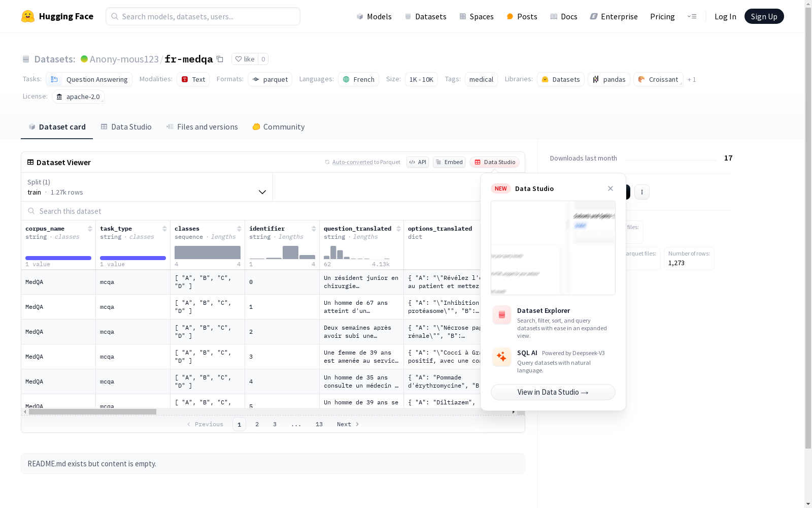This screenshot has height=508, width=812.
Task: Open the Anony-mous123 user profile
Action: pos(124,59)
